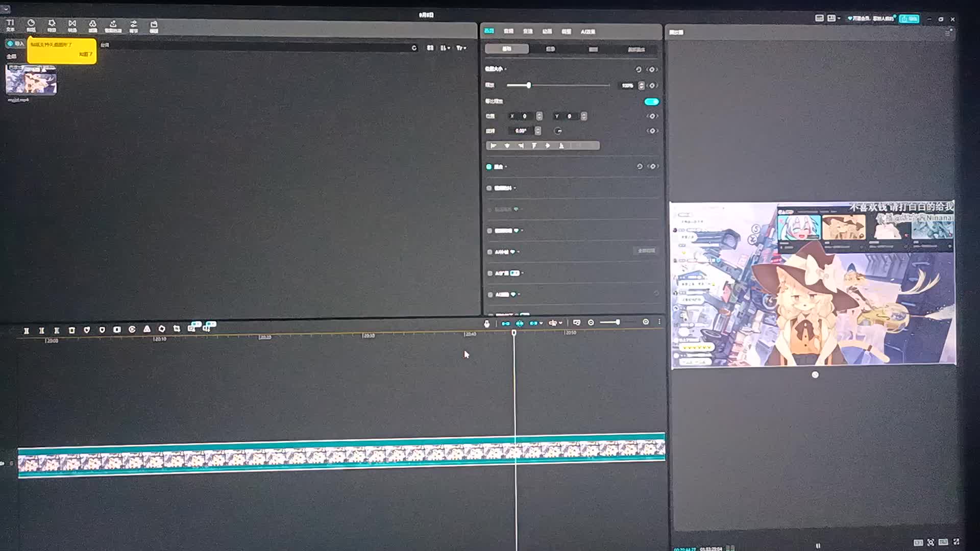Enable the last AI checkbox with diamond badge
980x551 pixels.
[489, 295]
